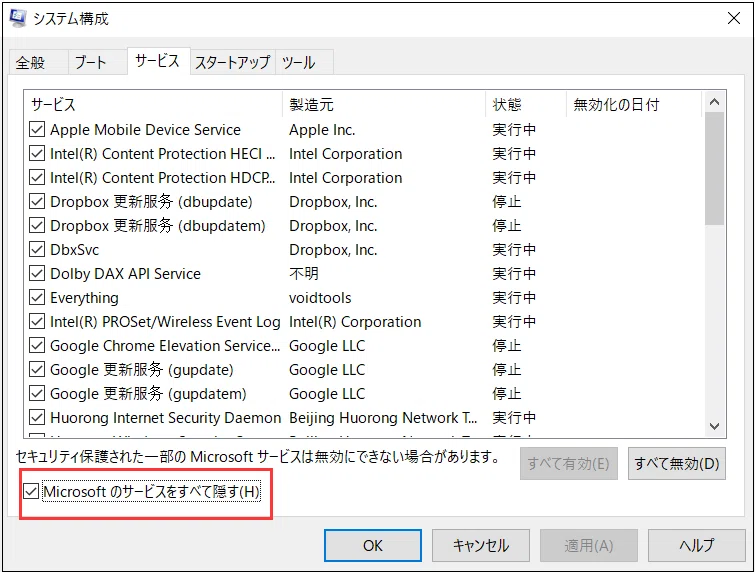Click the voidtools manufacturer cell
The height and width of the screenshot is (572, 755).
click(320, 298)
